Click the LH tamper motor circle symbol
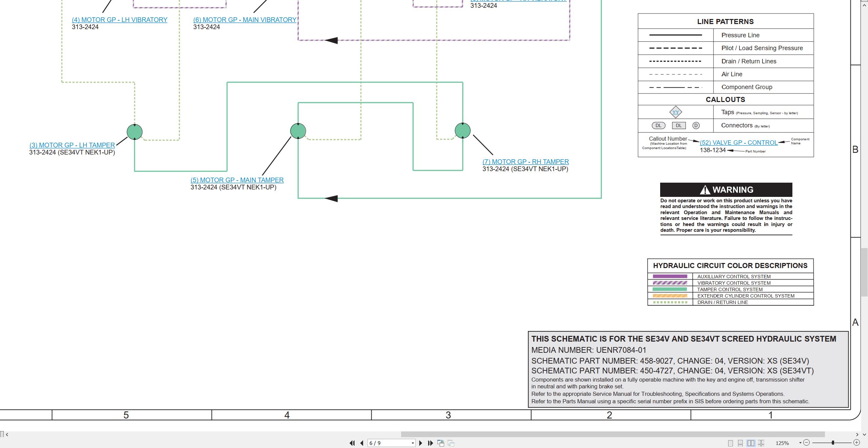Viewport: 868px width, 448px height. click(135, 132)
